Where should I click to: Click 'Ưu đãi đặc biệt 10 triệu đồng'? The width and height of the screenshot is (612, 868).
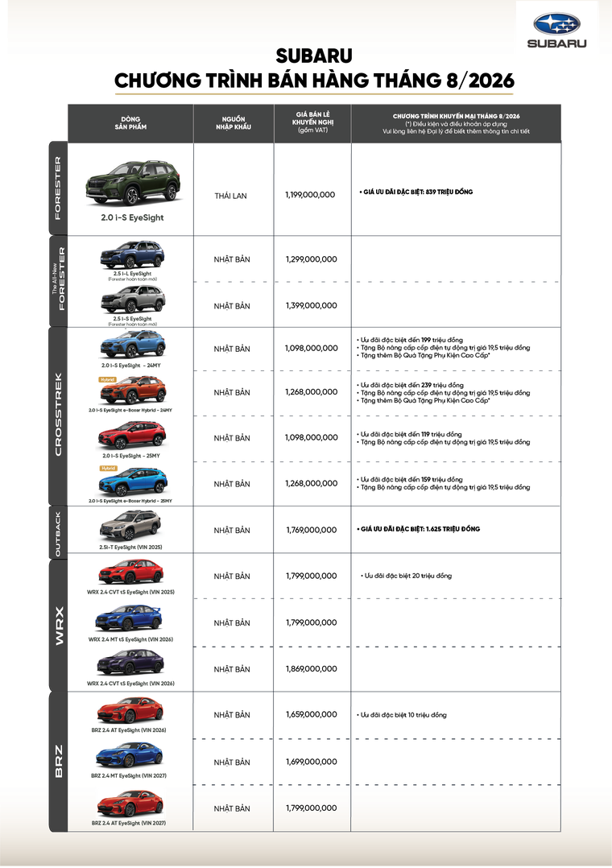tap(402, 715)
